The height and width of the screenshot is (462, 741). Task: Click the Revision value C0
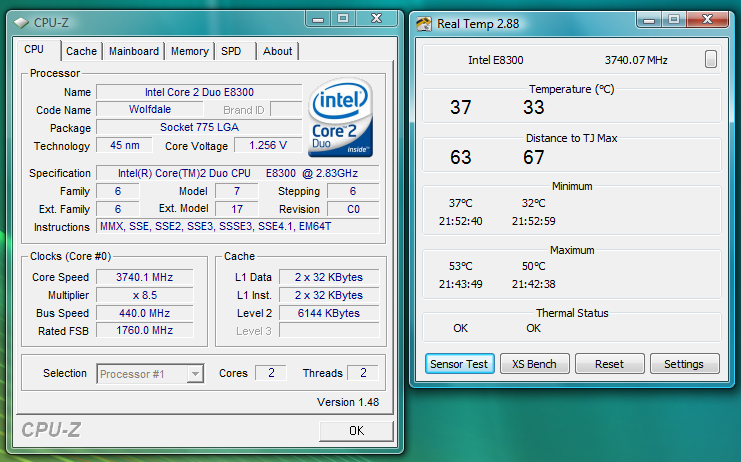[353, 209]
